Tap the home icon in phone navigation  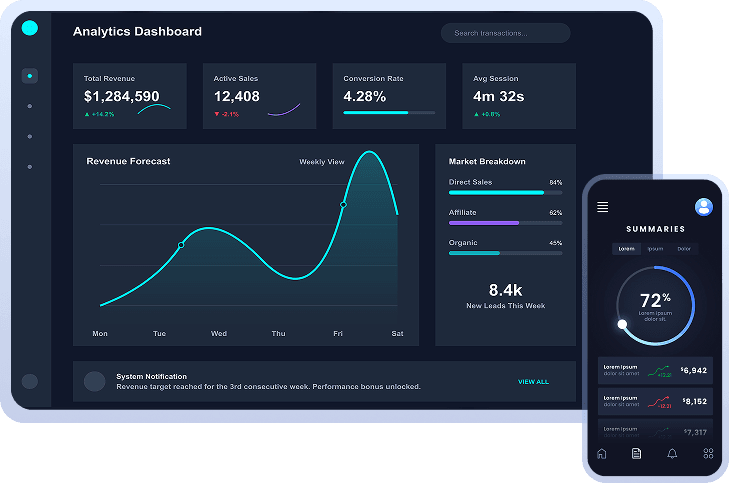602,453
